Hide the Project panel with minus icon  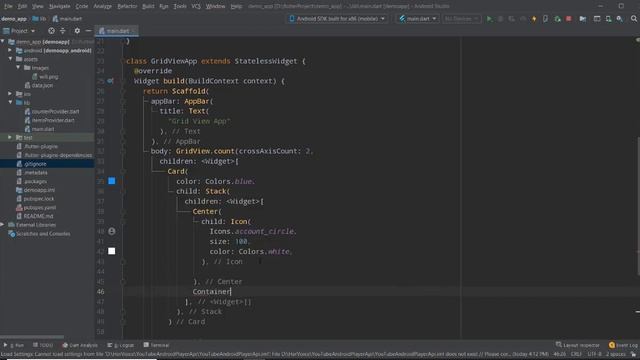pos(88,31)
